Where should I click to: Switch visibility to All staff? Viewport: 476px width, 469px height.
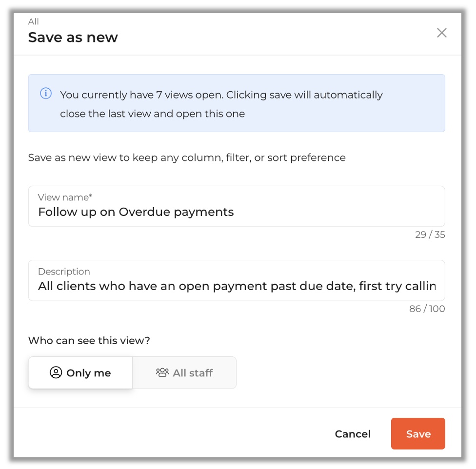pos(184,372)
